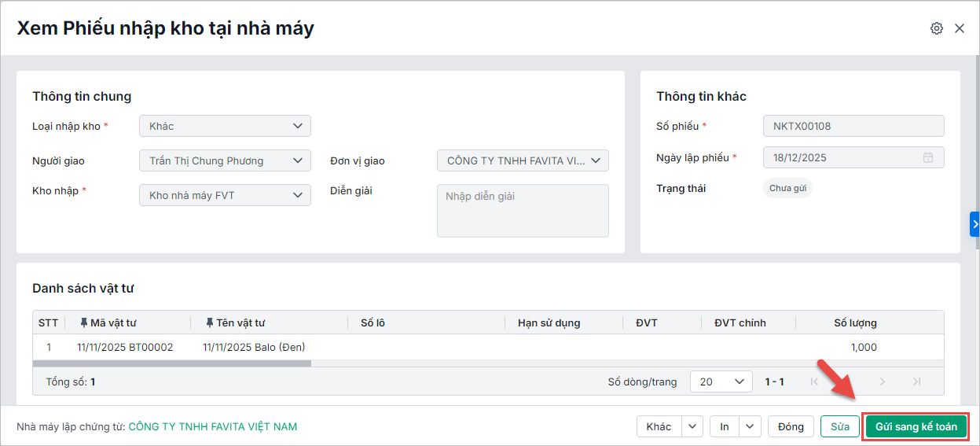Click the Sửa button
The image size is (980, 446).
840,426
